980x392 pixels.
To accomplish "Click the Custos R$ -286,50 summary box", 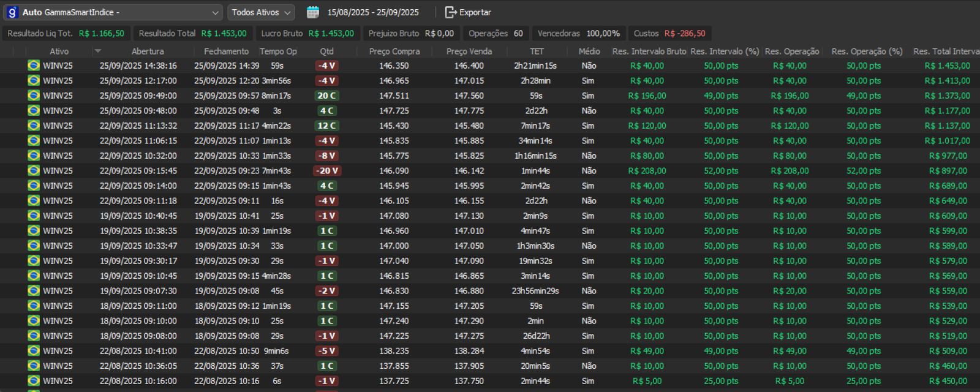I will pos(669,34).
